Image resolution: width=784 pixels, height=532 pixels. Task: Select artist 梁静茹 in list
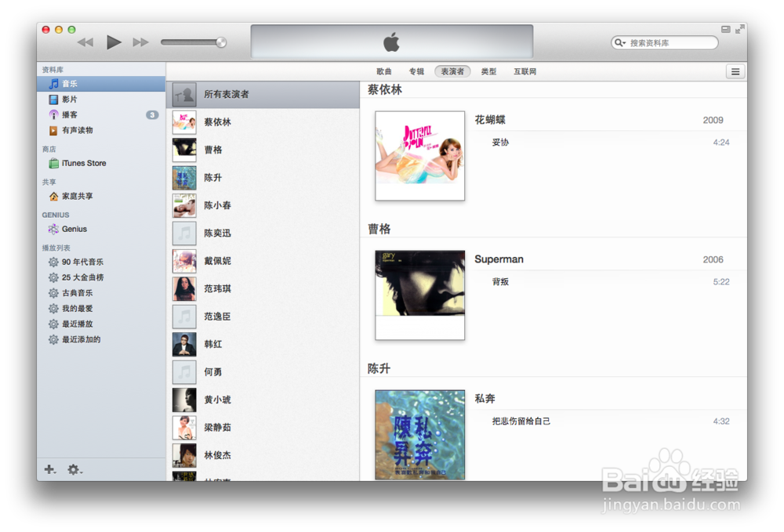[x=263, y=428]
